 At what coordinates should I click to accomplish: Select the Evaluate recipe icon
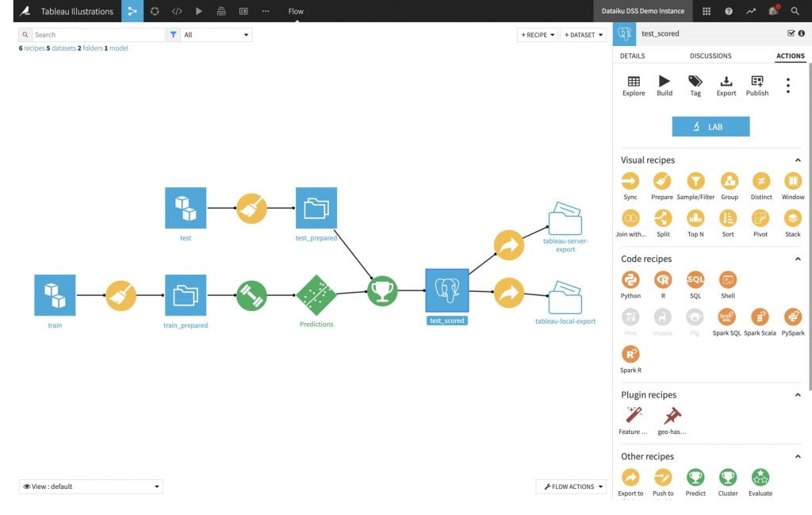[760, 478]
